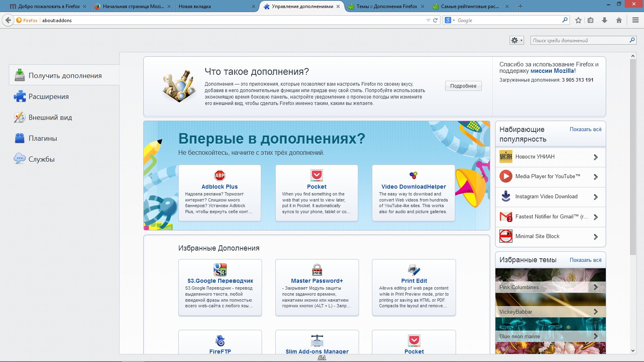Click the FireFTP icon
The width and height of the screenshot is (644, 362).
[x=220, y=341]
